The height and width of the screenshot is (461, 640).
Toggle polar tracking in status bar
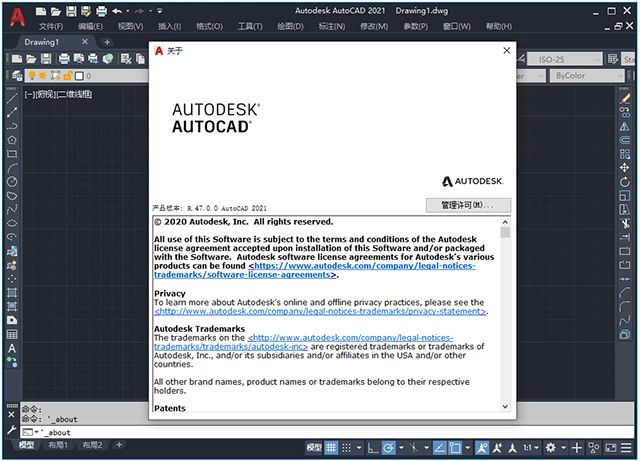point(389,448)
